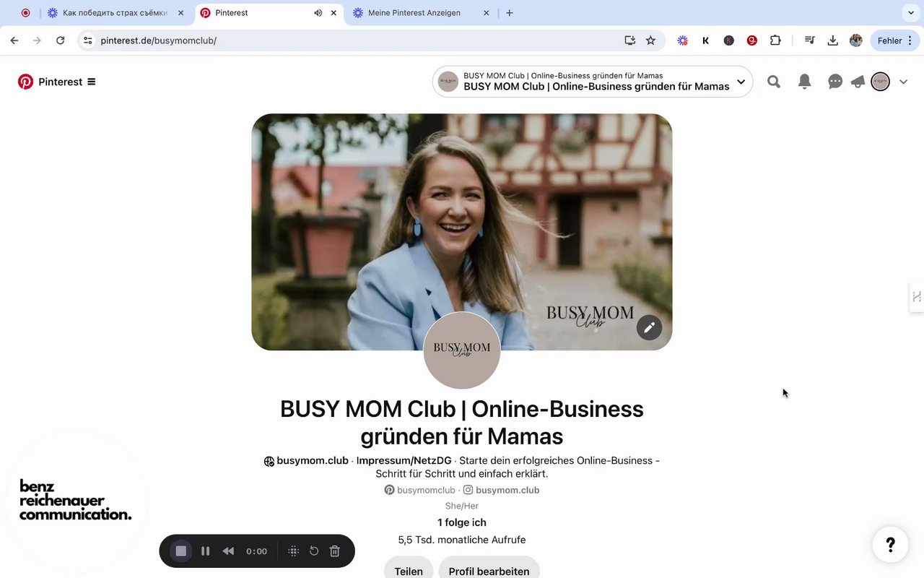
Task: Open the purple flower extension icon
Action: [683, 40]
